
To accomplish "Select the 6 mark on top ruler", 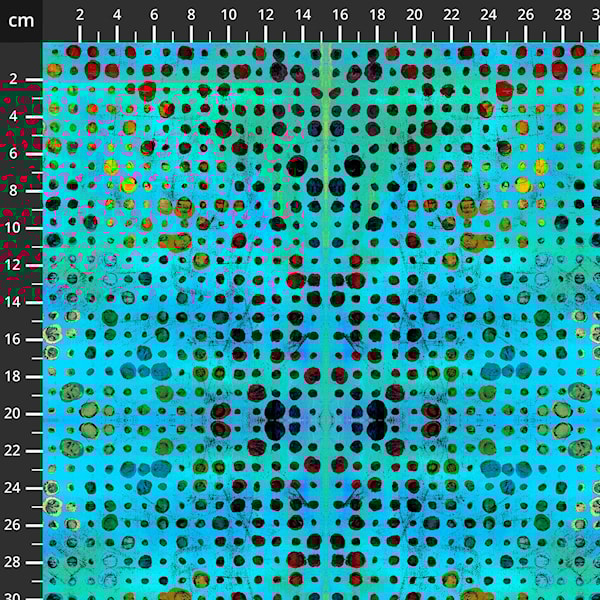I will 154,15.
